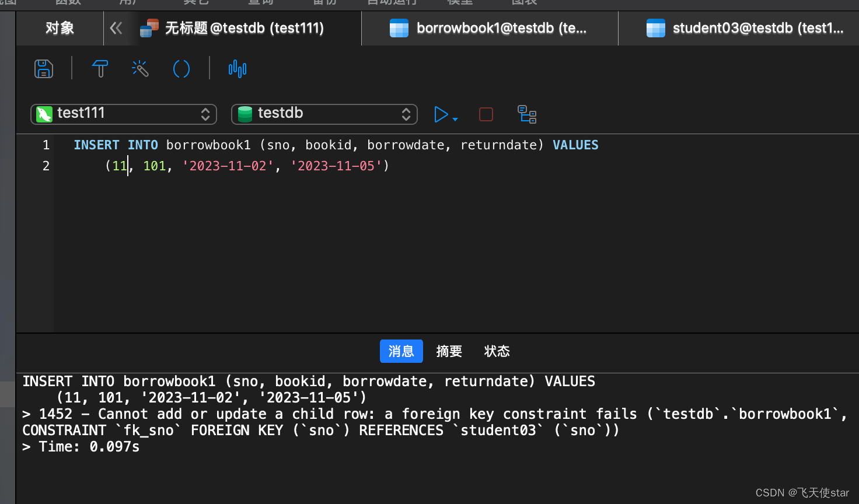Viewport: 859px width, 504px height.
Task: Switch to the 无标题 @testdb query tab
Action: coord(245,28)
